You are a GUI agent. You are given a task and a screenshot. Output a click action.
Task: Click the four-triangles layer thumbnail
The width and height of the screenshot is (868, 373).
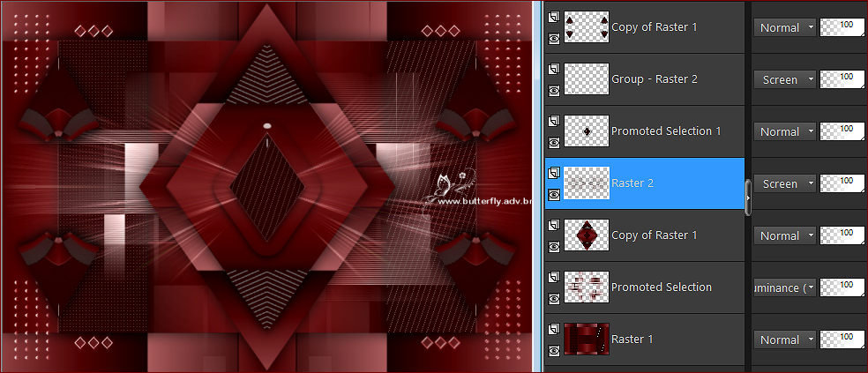587,27
